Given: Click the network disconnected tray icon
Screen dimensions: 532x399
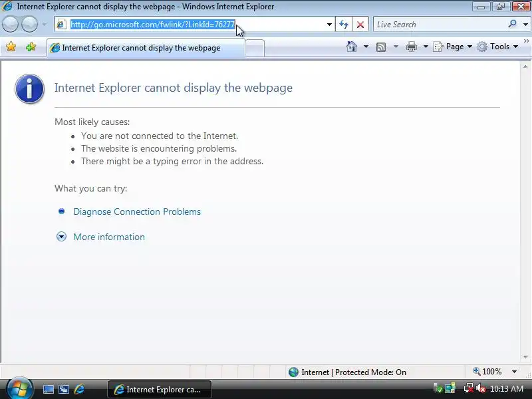Looking at the screenshot, I should point(469,388).
